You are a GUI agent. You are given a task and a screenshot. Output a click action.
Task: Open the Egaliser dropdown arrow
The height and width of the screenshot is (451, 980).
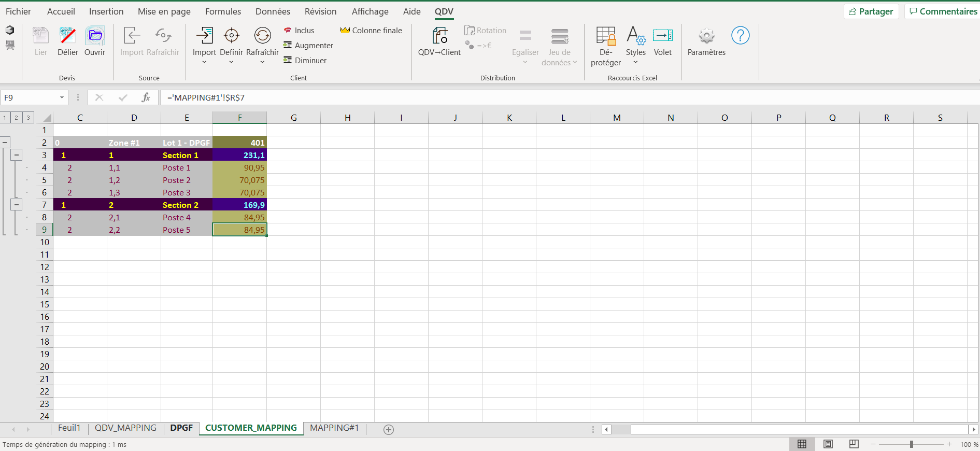tap(525, 62)
